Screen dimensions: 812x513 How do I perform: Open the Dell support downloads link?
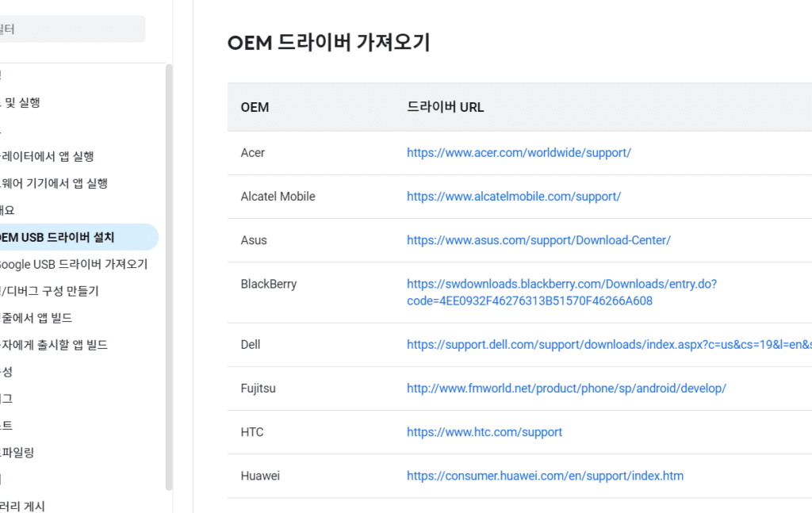coord(609,345)
